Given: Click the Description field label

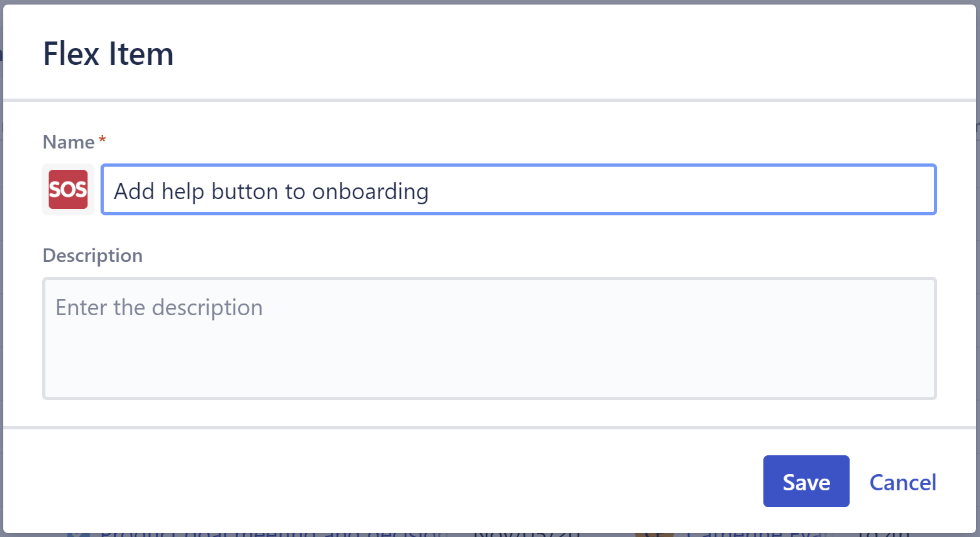Looking at the screenshot, I should click(93, 256).
